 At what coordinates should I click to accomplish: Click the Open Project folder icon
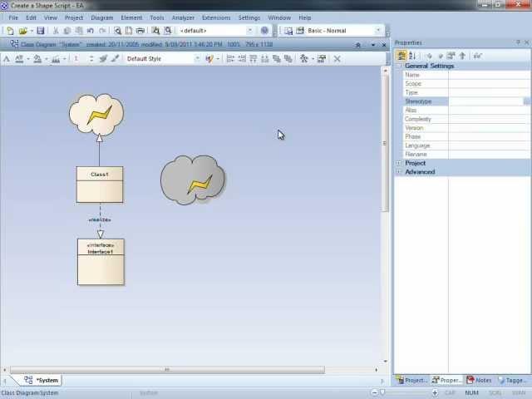coord(22,31)
